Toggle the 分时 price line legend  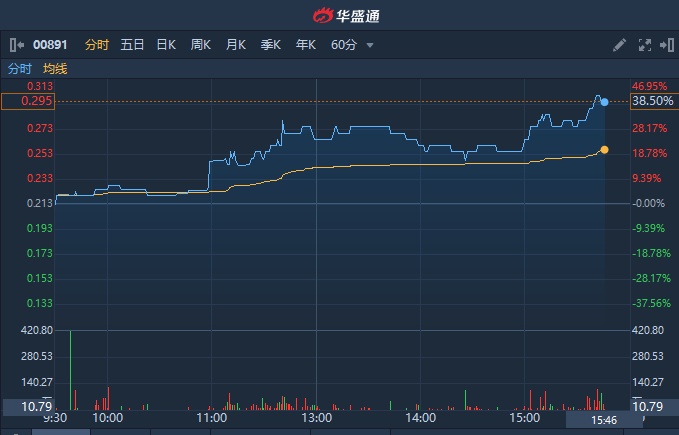20,69
